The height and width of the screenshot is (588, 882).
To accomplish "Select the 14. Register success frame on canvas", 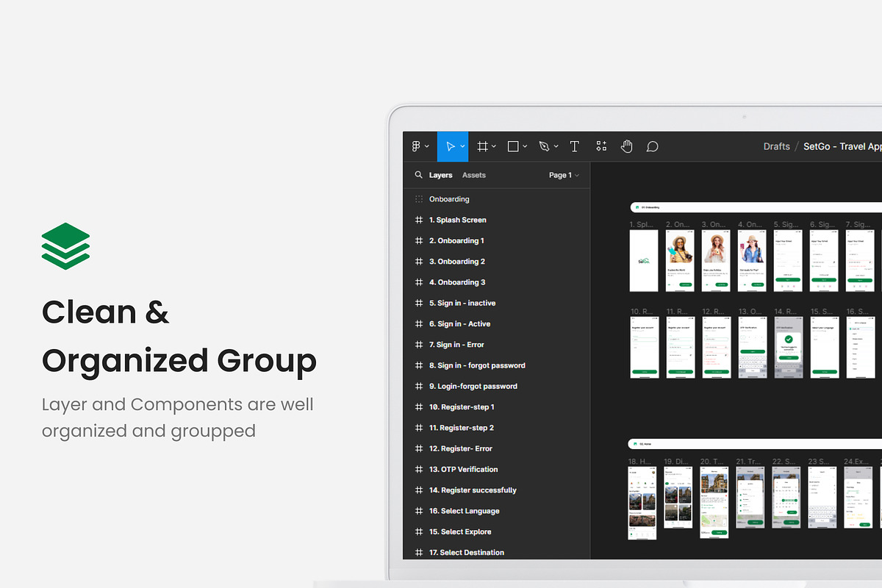I will pos(788,347).
